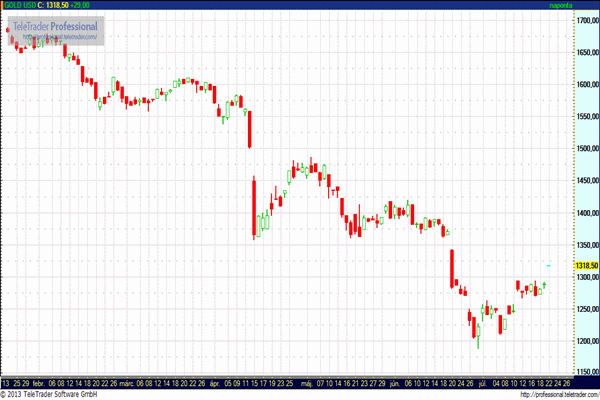The height and width of the screenshot is (400, 600).
Task: Select the júl. label on date axis
Action: [481, 382]
